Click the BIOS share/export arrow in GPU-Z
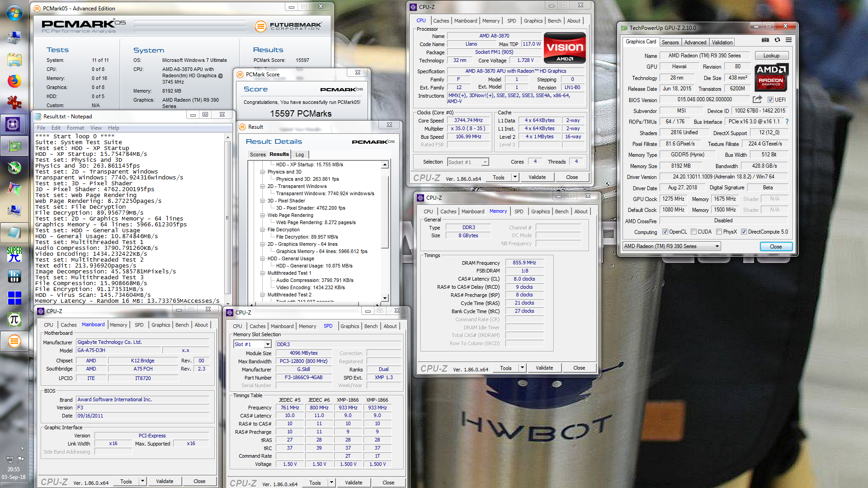This screenshot has height=488, width=868. (757, 99)
